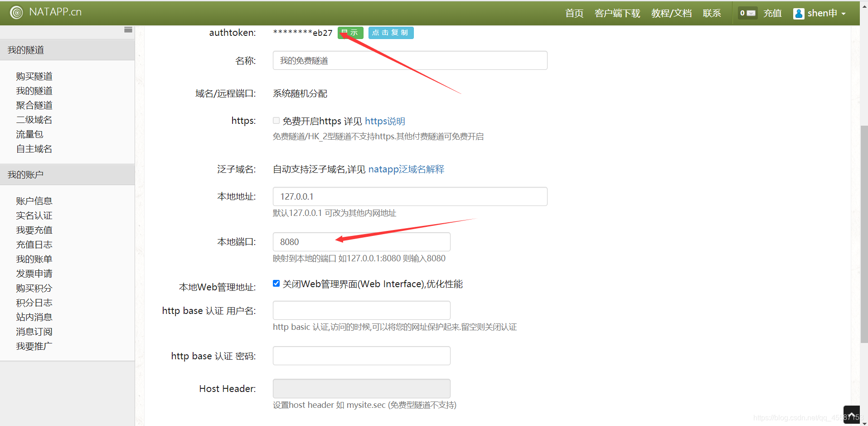Go to 首页 in the top navigation

click(x=574, y=13)
